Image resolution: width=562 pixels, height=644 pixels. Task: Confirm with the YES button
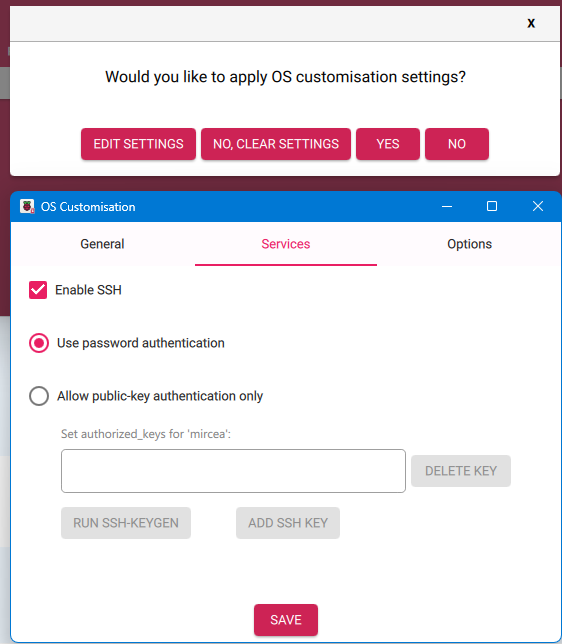tap(388, 144)
